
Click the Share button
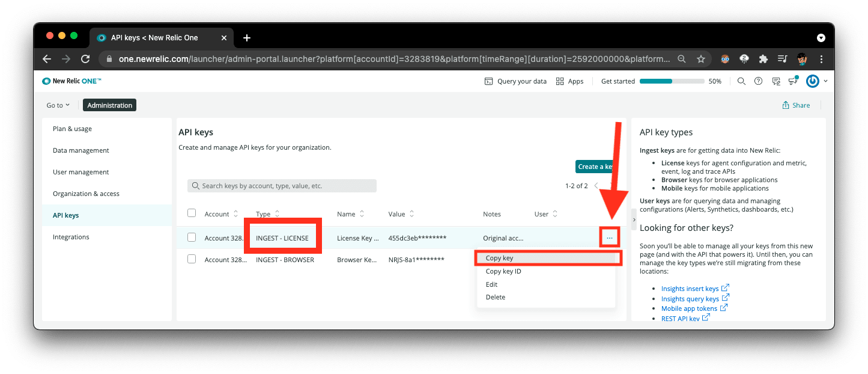coord(796,105)
